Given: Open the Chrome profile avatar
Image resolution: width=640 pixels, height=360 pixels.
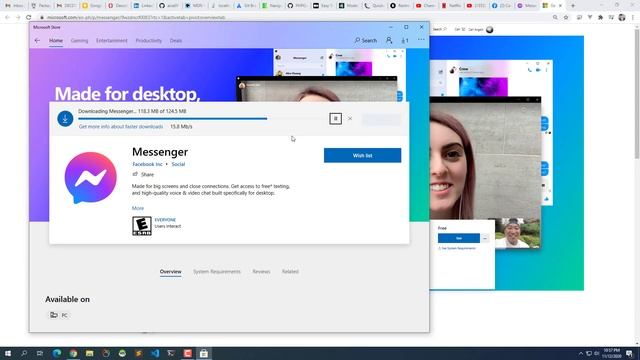Looking at the screenshot, I should click(x=622, y=17).
